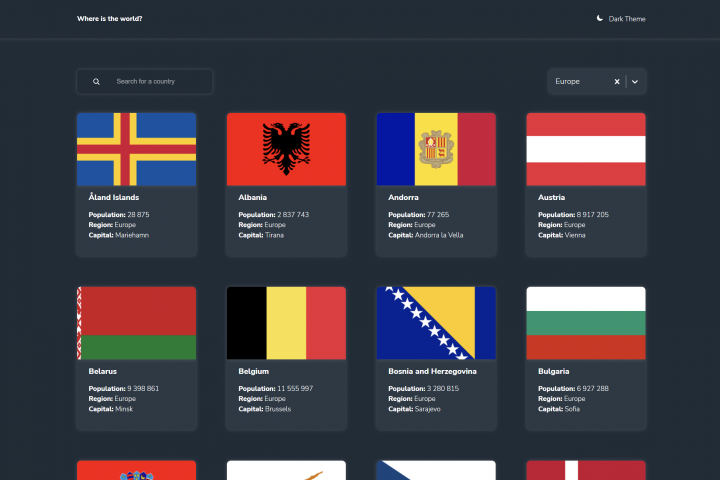
Task: Select the Albania country name
Action: pyautogui.click(x=253, y=198)
